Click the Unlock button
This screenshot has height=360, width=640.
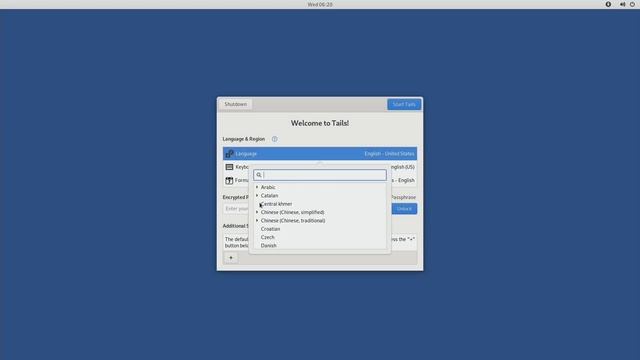pyautogui.click(x=404, y=209)
